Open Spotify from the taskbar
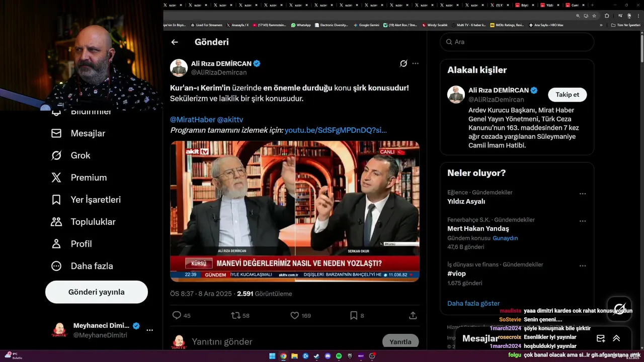 339,356
